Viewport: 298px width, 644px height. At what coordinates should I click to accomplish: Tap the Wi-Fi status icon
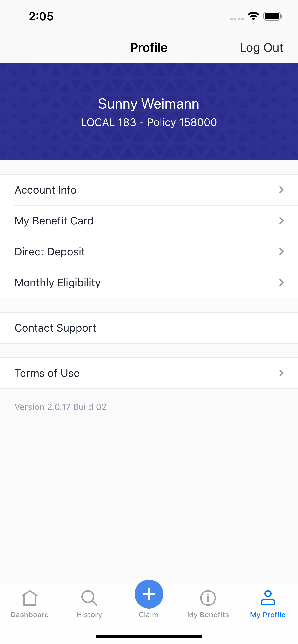253,16
